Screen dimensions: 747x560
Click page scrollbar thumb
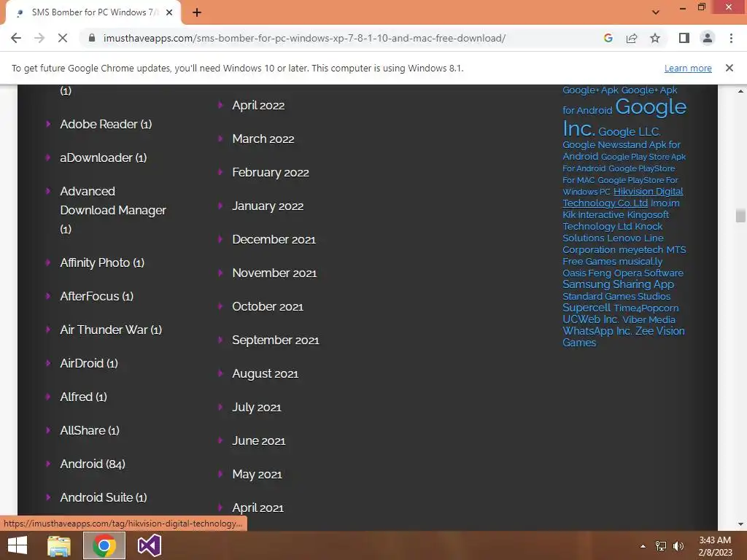pos(740,215)
